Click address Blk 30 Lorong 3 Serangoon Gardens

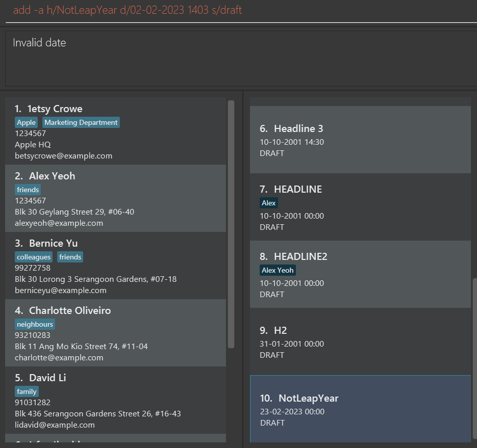pos(95,279)
